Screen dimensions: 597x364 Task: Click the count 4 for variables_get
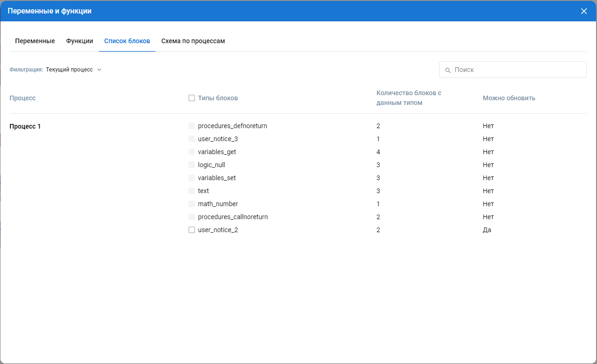coord(378,152)
